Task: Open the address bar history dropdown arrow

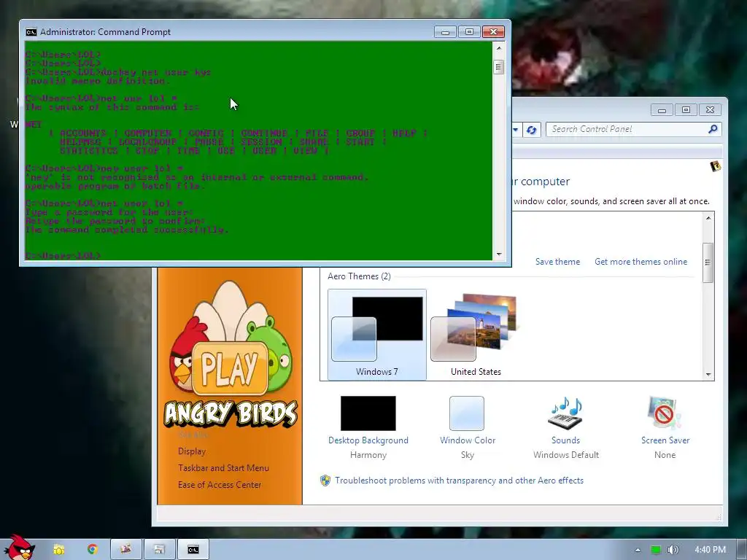Action: [516, 130]
